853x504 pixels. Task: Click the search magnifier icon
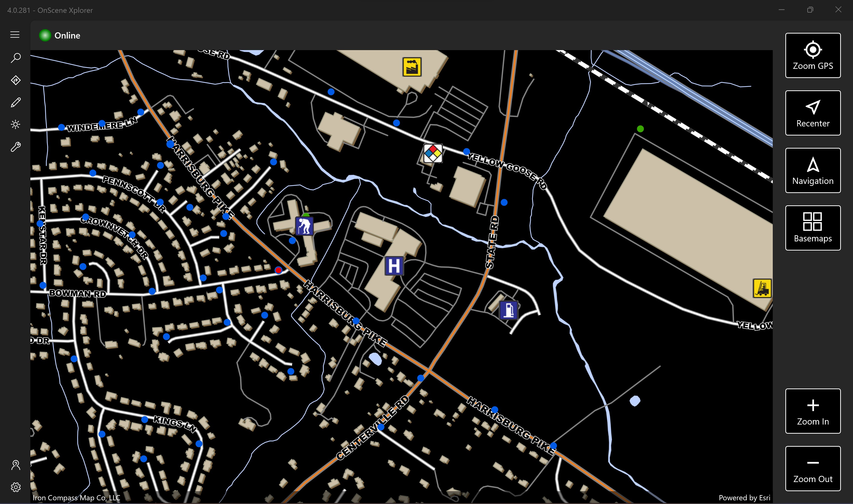pos(16,58)
